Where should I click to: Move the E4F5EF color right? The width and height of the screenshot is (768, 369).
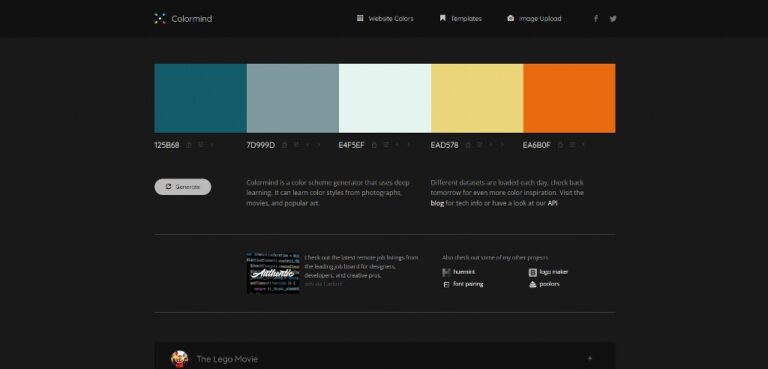[409, 145]
